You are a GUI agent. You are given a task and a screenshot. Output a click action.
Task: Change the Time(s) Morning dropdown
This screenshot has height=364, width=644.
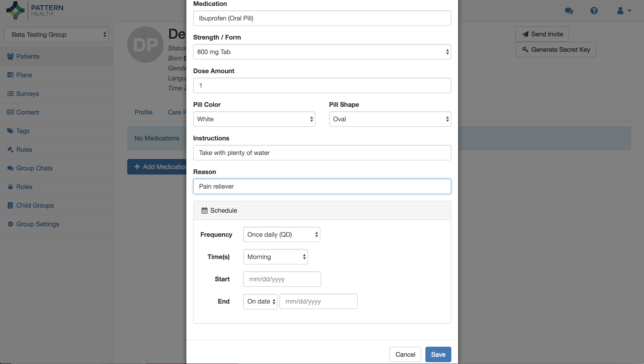pyautogui.click(x=275, y=257)
